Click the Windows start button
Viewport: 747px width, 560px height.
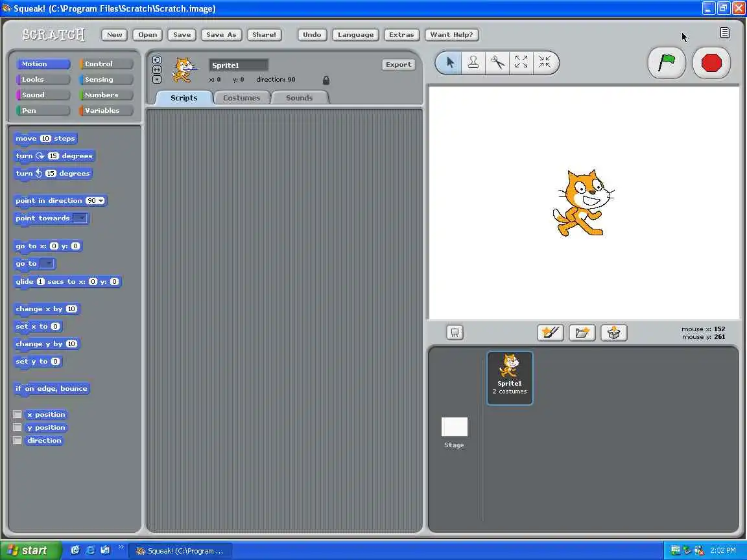31,550
